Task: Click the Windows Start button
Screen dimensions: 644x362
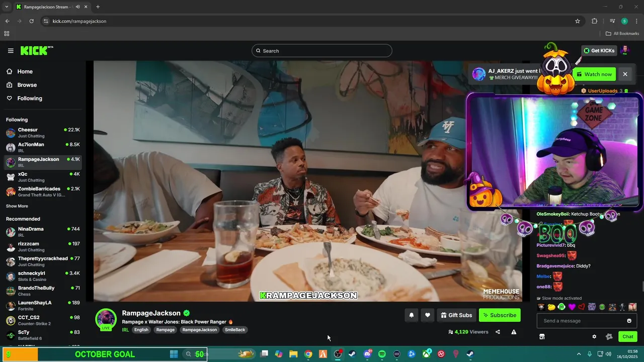Action: point(174,354)
